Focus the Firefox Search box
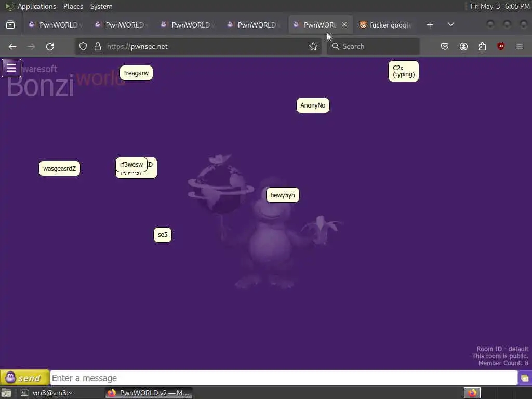532x399 pixels. (x=373, y=46)
